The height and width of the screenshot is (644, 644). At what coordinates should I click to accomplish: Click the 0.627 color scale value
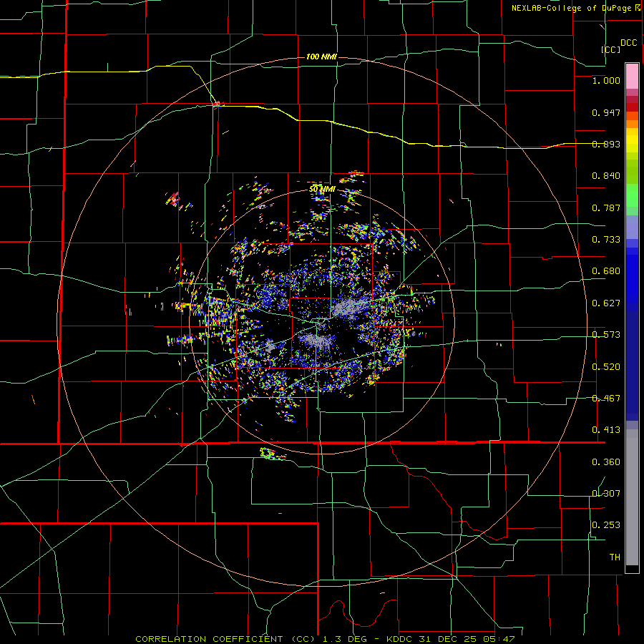pyautogui.click(x=606, y=303)
